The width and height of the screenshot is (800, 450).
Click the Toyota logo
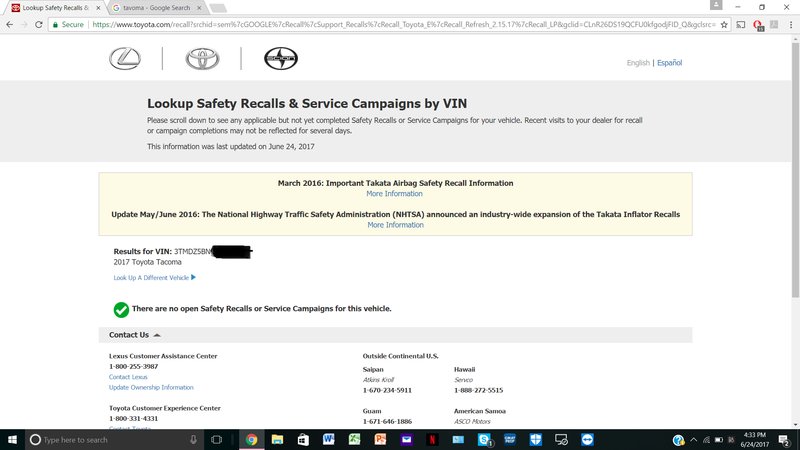point(203,59)
